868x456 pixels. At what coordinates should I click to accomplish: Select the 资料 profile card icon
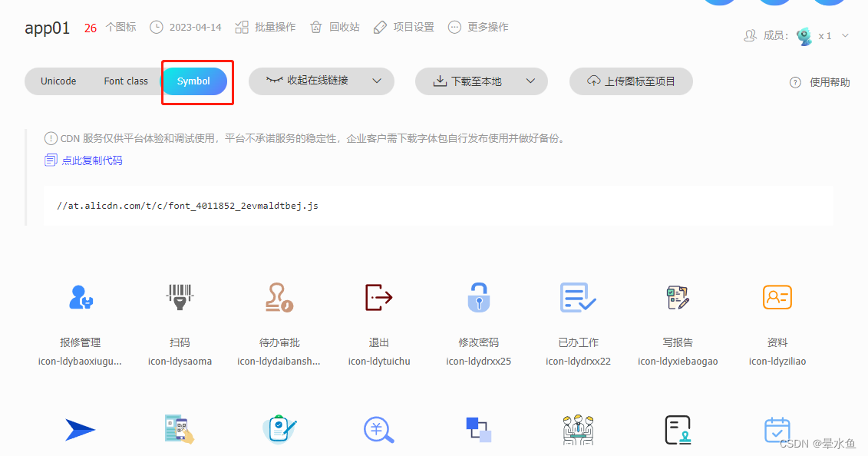click(x=777, y=298)
